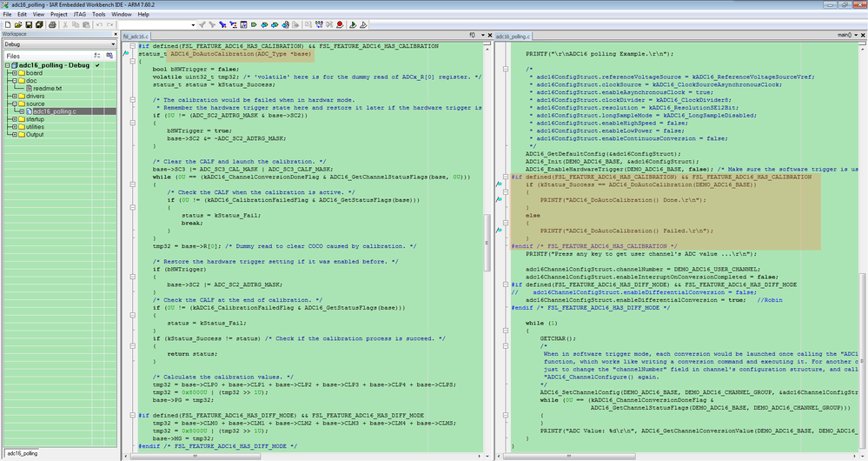Image resolution: width=868 pixels, height=461 pixels.
Task: Click the Save All toolbar icon
Action: pyautogui.click(x=39, y=25)
